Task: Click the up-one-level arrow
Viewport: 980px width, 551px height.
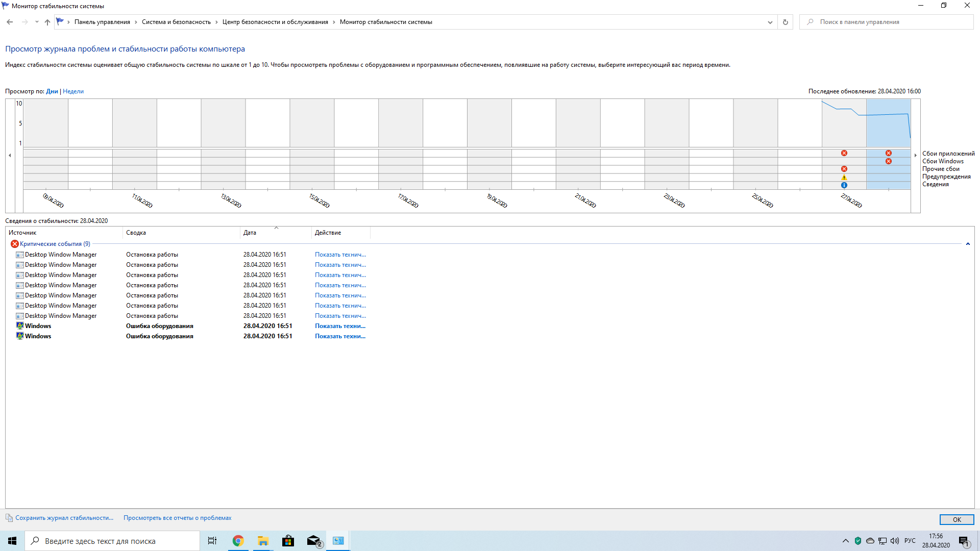Action: point(47,22)
